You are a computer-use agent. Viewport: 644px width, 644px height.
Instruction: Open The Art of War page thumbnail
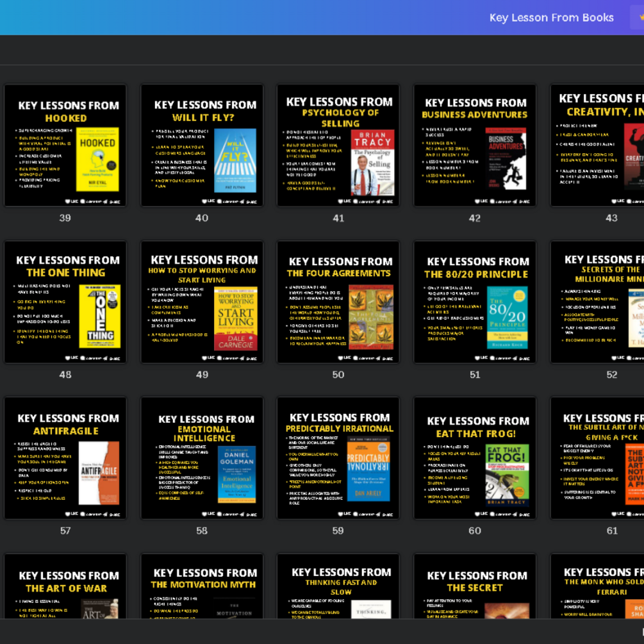65,586
